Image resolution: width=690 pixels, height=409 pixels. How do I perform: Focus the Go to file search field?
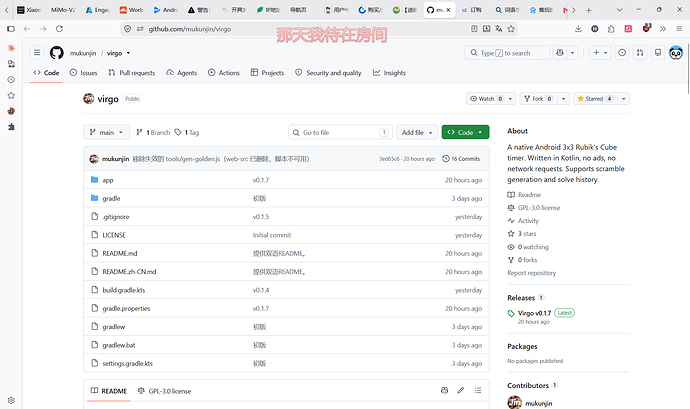coord(340,132)
